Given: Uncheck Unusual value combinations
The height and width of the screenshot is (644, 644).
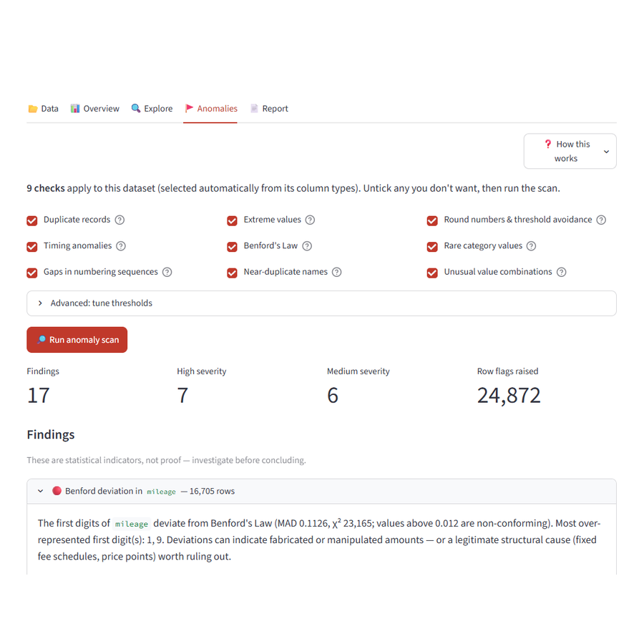Looking at the screenshot, I should coord(432,273).
